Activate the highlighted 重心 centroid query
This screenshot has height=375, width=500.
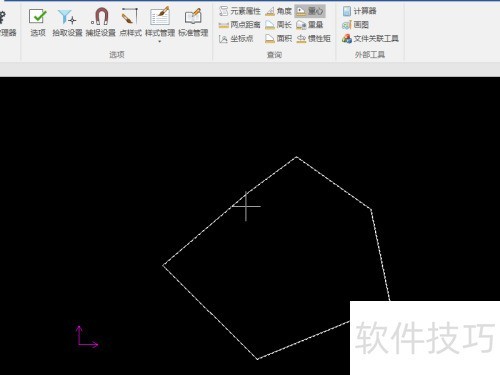tap(310, 11)
